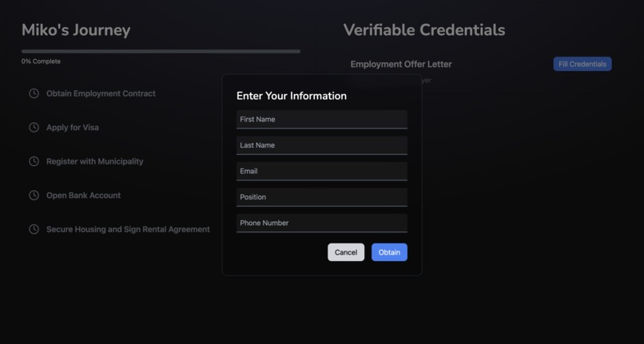Select Apply for Visa step text
This screenshot has width=644, height=344.
(73, 127)
